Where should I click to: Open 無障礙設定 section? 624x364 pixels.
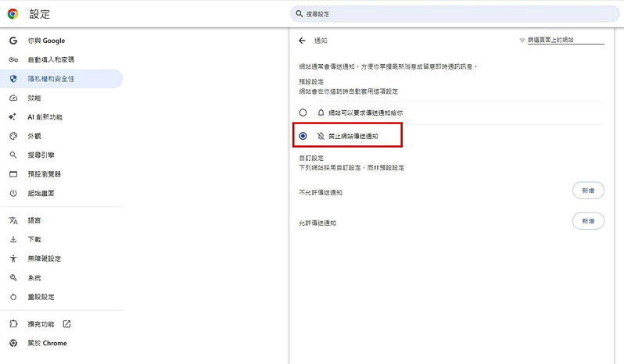[x=62, y=259]
